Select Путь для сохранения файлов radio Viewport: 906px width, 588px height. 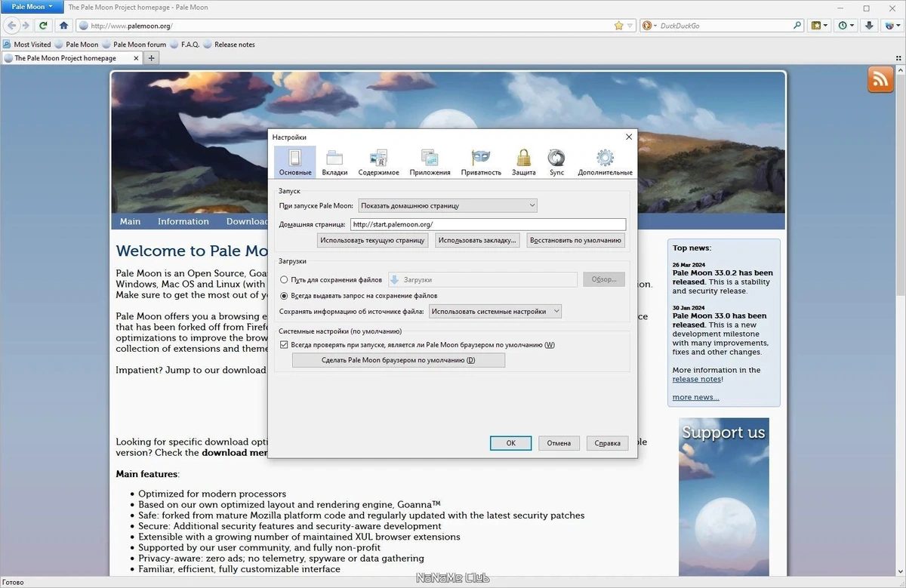tap(284, 279)
